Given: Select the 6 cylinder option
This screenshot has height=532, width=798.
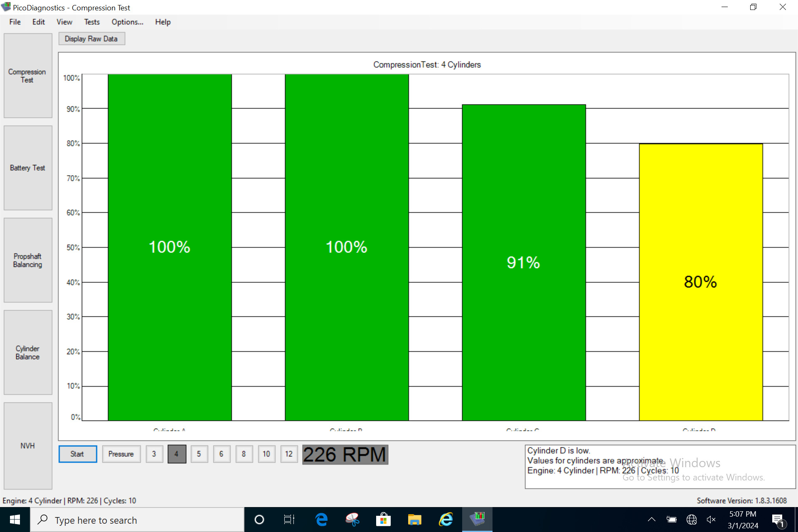Looking at the screenshot, I should point(222,454).
